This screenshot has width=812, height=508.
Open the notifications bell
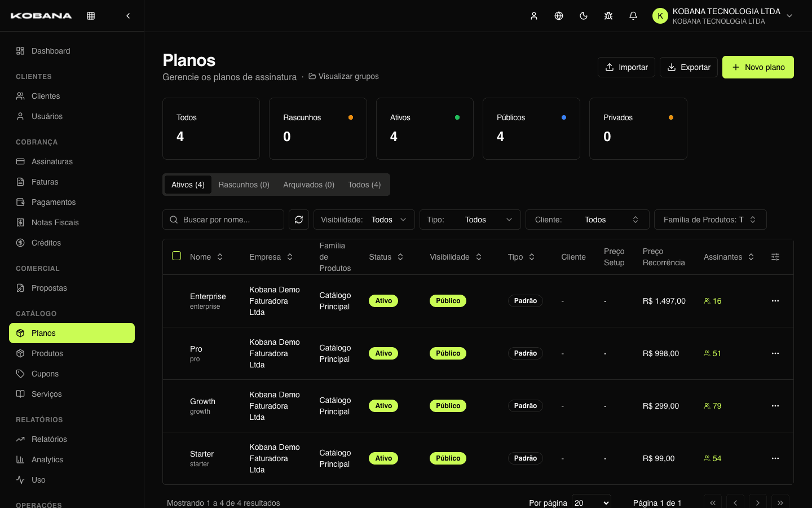633,16
